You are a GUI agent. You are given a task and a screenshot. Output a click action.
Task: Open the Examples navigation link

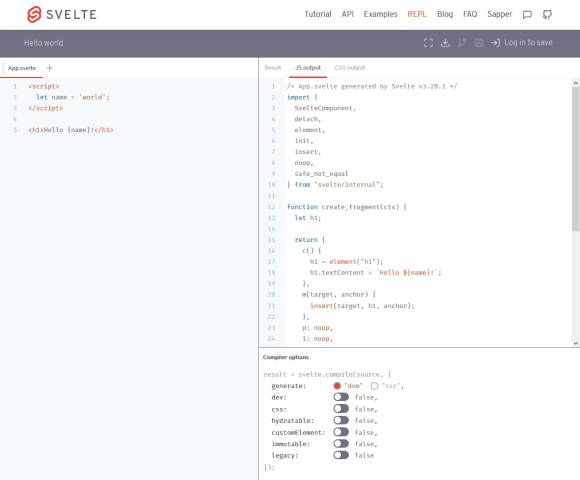click(x=380, y=14)
